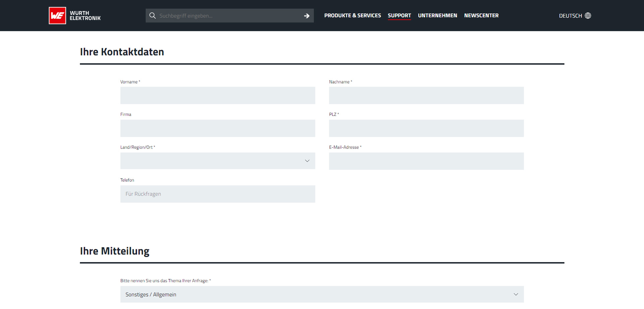
Task: Click the red WE logo icon
Action: coord(57,15)
